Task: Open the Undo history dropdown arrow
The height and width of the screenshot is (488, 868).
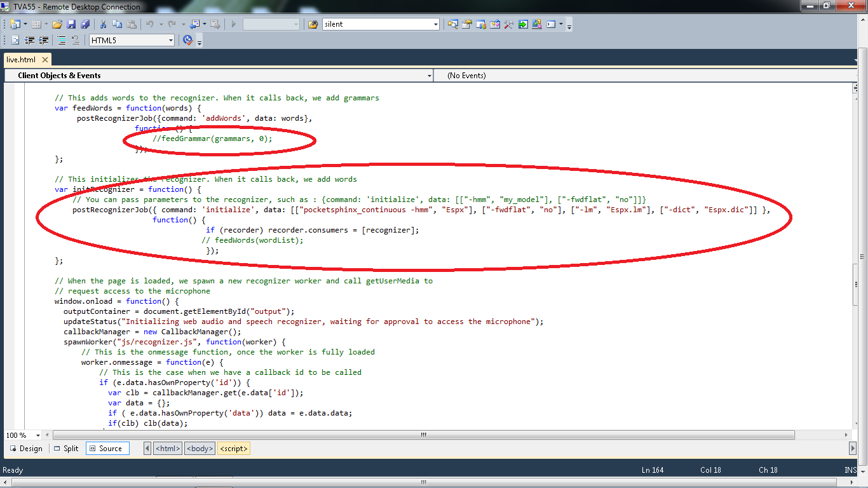Action: click(161, 24)
